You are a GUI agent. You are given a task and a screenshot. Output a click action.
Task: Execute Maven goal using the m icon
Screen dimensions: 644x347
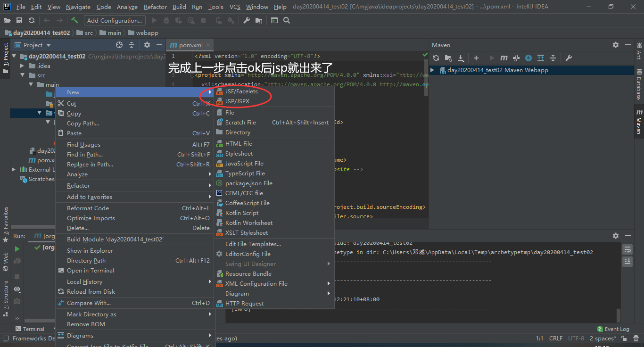point(504,58)
